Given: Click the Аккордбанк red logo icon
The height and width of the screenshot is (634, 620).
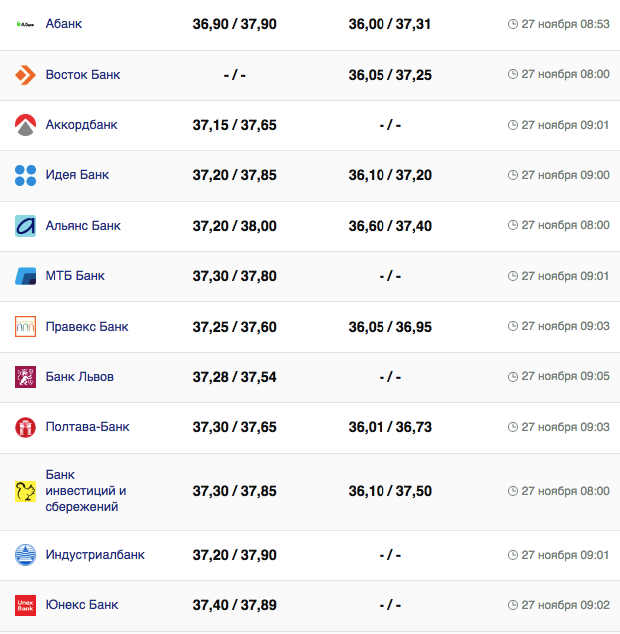Looking at the screenshot, I should tap(26, 125).
